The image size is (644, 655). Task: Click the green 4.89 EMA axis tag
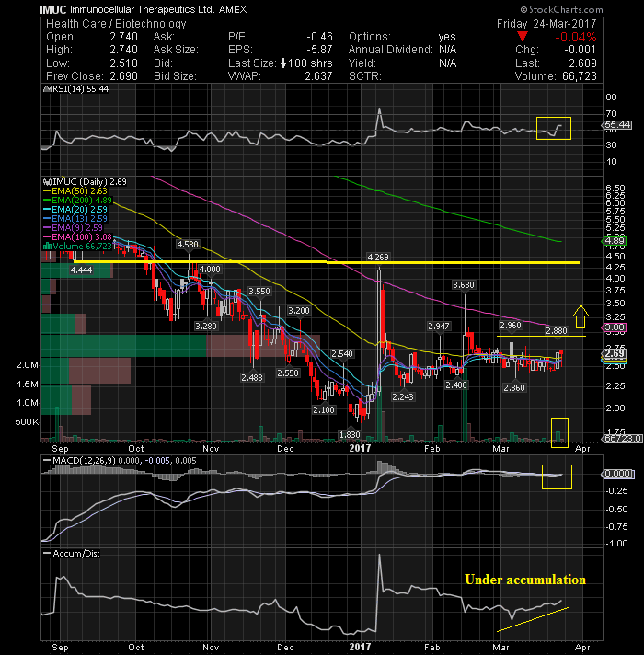[x=615, y=241]
